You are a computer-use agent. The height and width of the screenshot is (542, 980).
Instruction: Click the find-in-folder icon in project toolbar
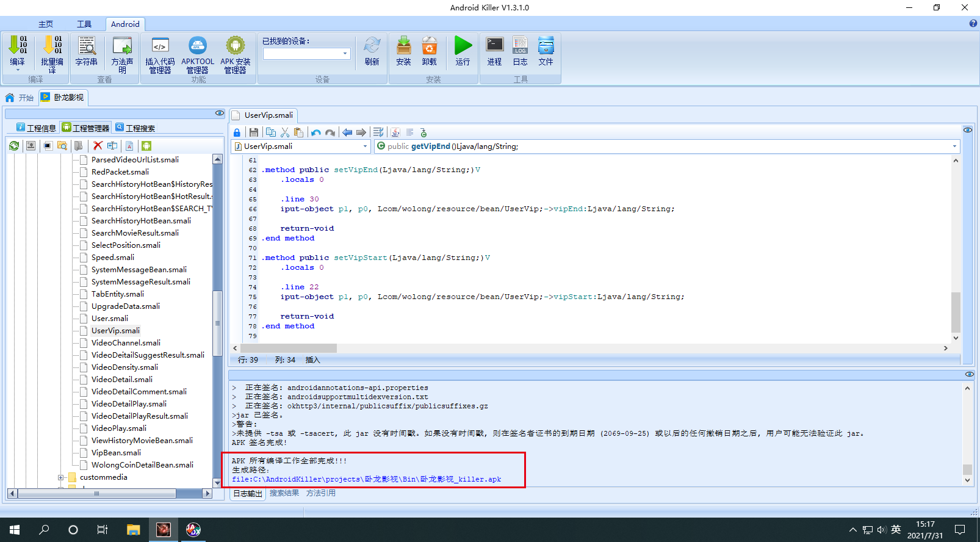tap(62, 146)
